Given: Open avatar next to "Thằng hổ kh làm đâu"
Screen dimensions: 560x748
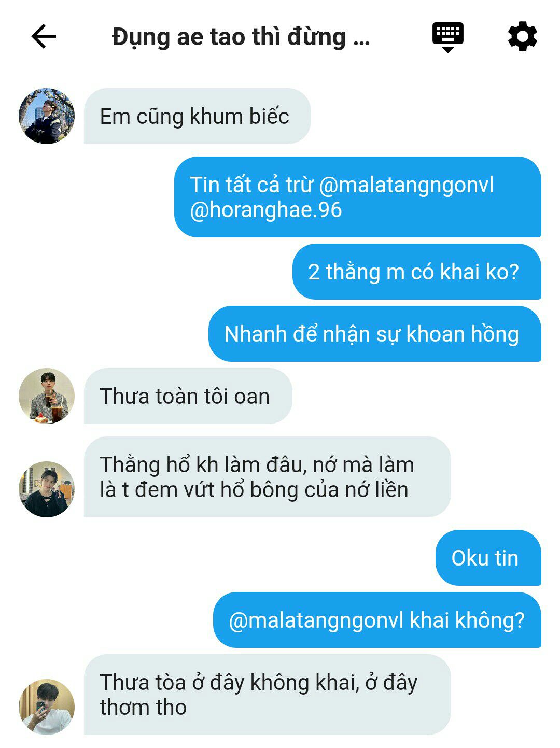Looking at the screenshot, I should (x=47, y=489).
